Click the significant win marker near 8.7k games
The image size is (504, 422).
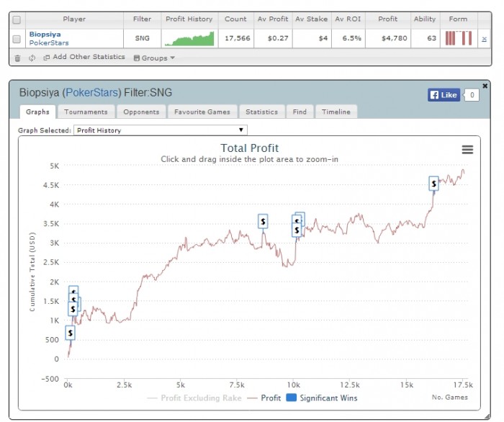click(263, 222)
